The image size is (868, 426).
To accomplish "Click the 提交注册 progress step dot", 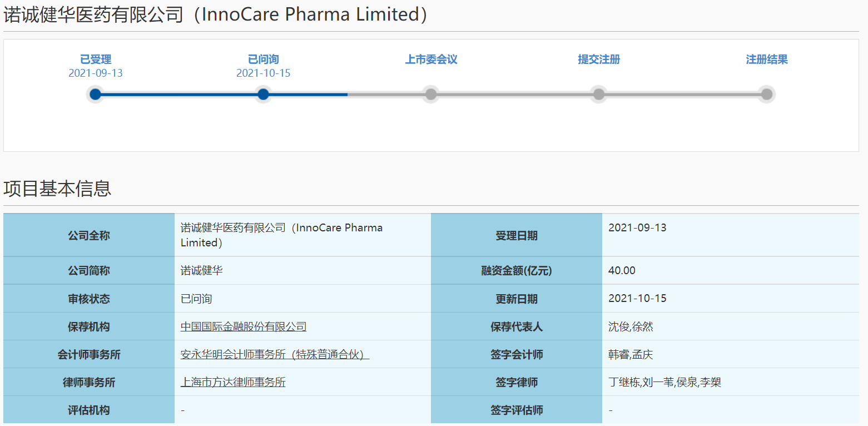I will pos(599,94).
